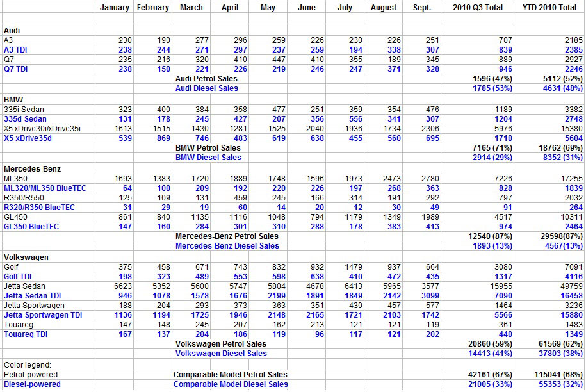Image resolution: width=586 pixels, height=392 pixels.
Task: Click the R320/R350 BlueTEC row label
Action: [x=39, y=208]
